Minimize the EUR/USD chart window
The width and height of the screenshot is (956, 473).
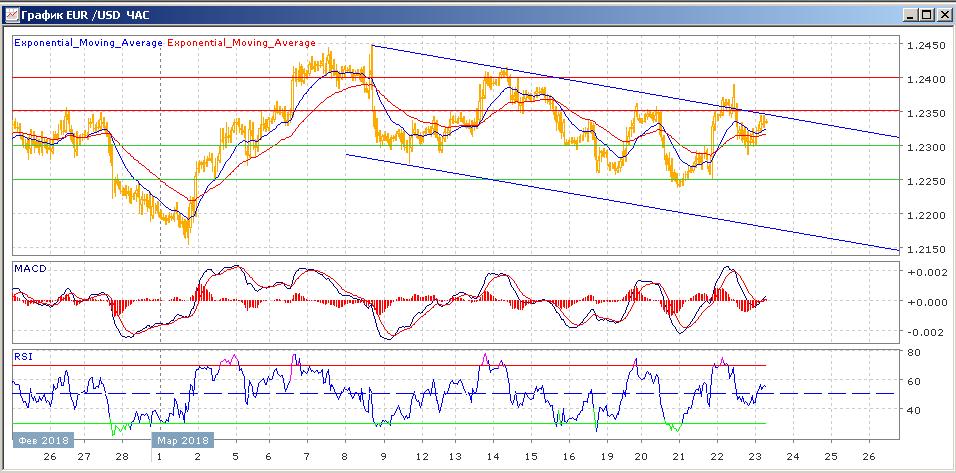[911, 15]
